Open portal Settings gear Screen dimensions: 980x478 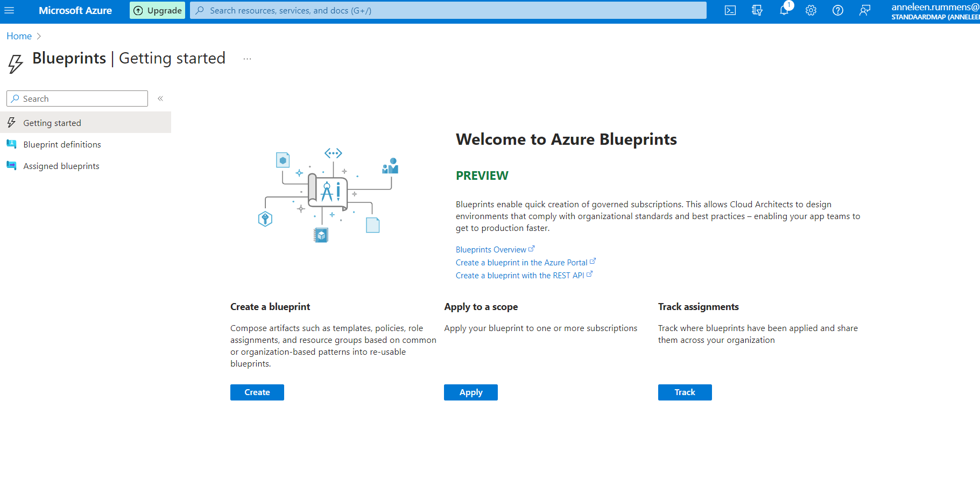click(811, 10)
